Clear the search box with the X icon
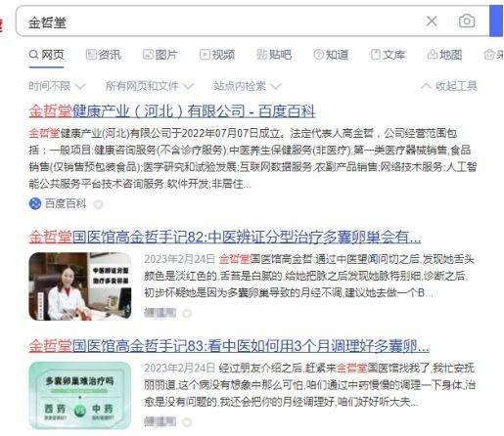 coord(432,22)
